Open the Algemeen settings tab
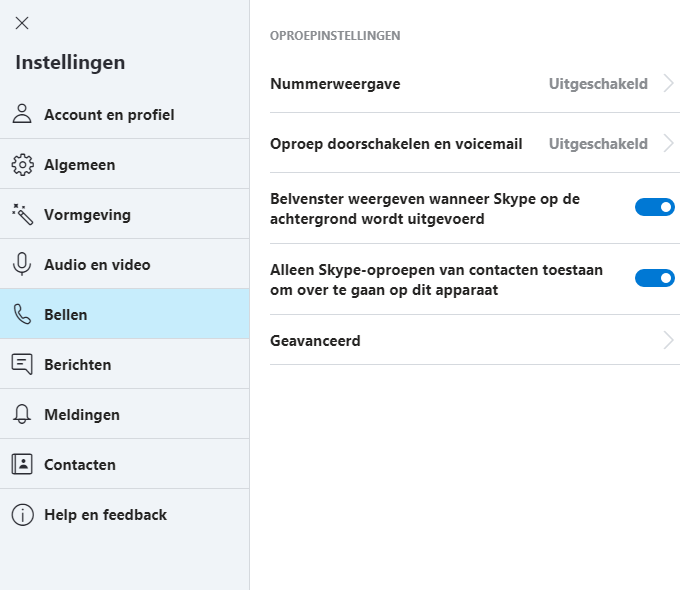The width and height of the screenshot is (699, 590). click(79, 164)
